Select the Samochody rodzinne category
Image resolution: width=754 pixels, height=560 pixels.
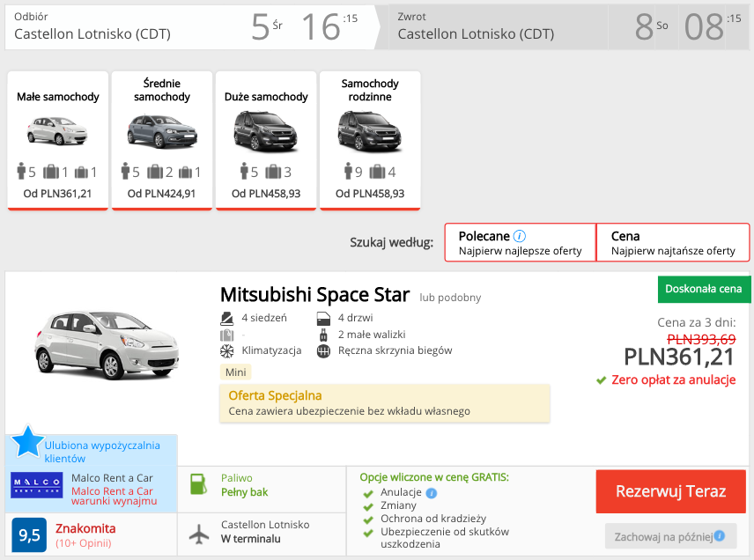coord(370,140)
